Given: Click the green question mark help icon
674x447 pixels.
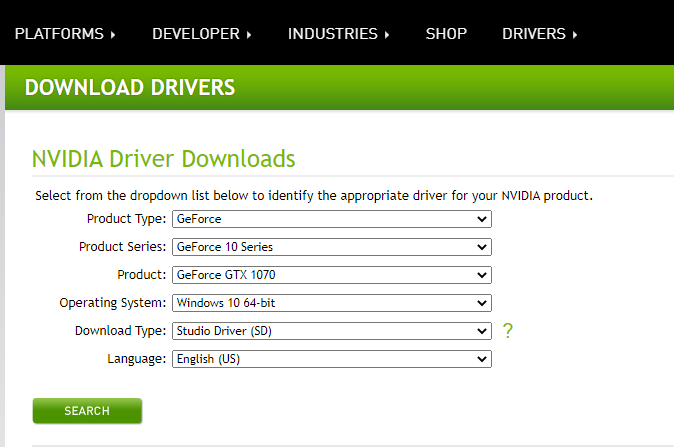Looking at the screenshot, I should [x=508, y=331].
